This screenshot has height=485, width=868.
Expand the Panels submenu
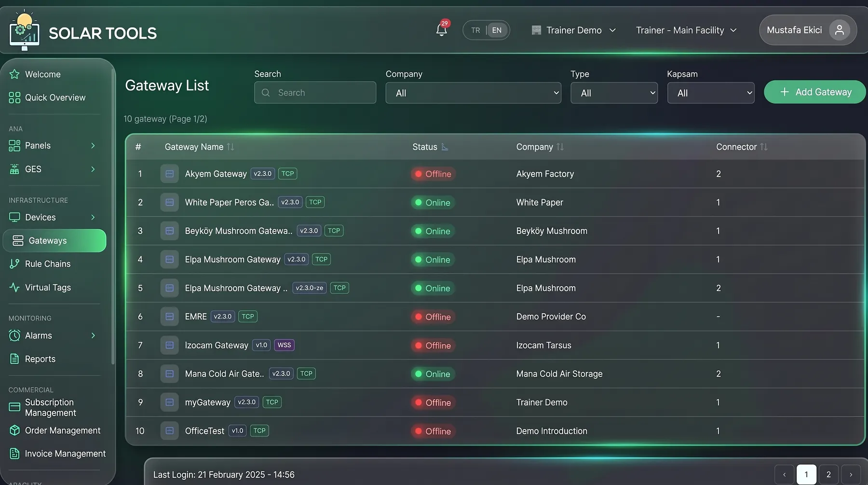93,146
